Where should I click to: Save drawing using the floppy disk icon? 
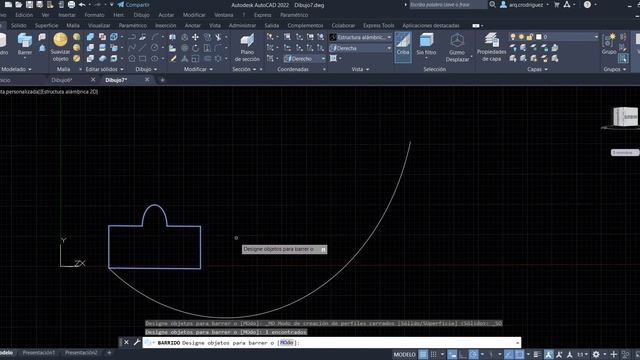[29, 4]
